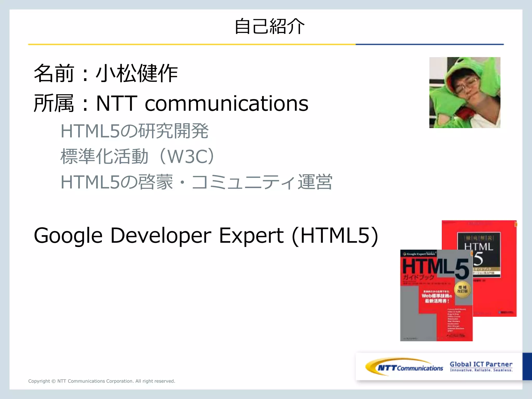Click the copyright notice in the footer

pyautogui.click(x=102, y=381)
